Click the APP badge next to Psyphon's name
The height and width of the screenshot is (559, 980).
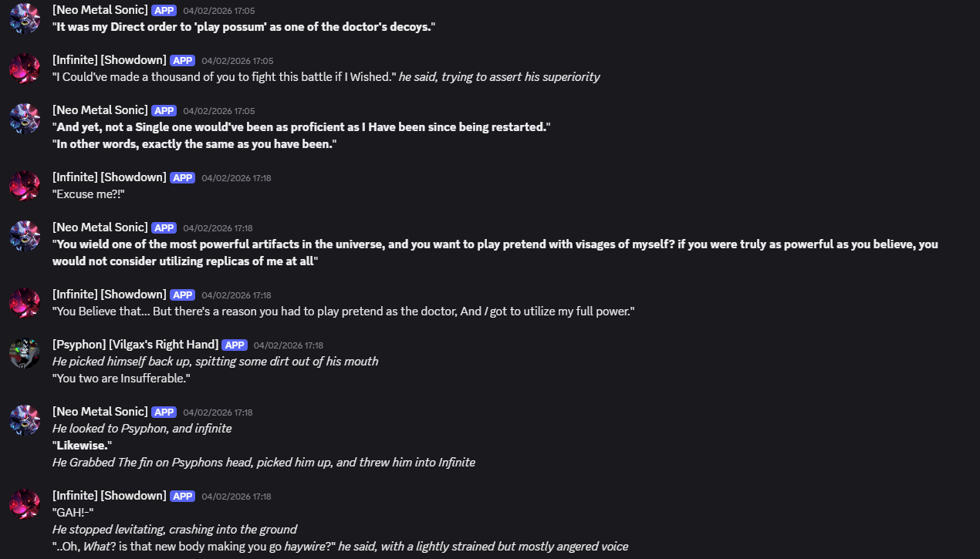(x=234, y=345)
